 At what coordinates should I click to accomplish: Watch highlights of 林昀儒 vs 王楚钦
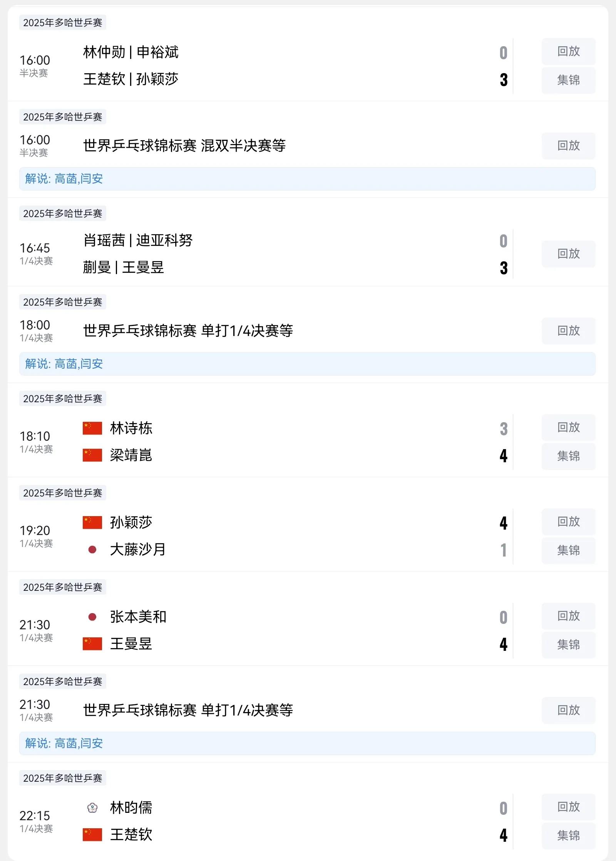(568, 836)
